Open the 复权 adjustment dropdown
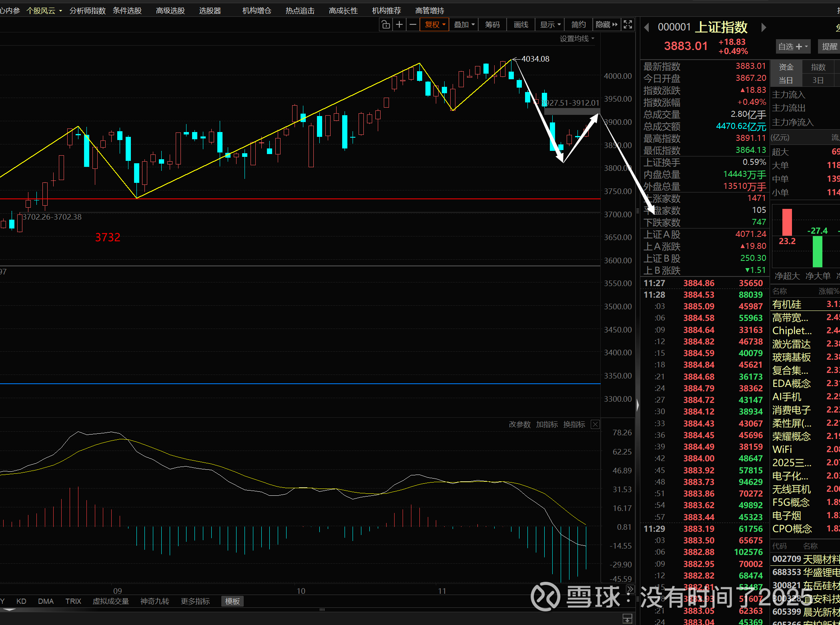This screenshot has height=625, width=840. pyautogui.click(x=435, y=25)
